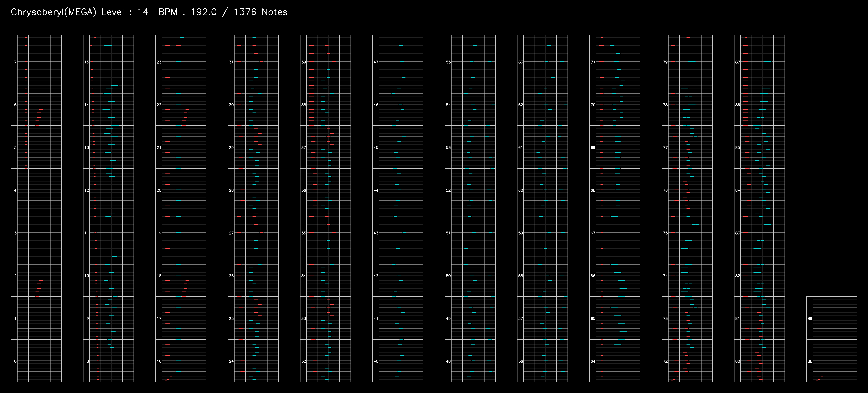Go to measure label 60
868x393 pixels.
[x=521, y=190]
